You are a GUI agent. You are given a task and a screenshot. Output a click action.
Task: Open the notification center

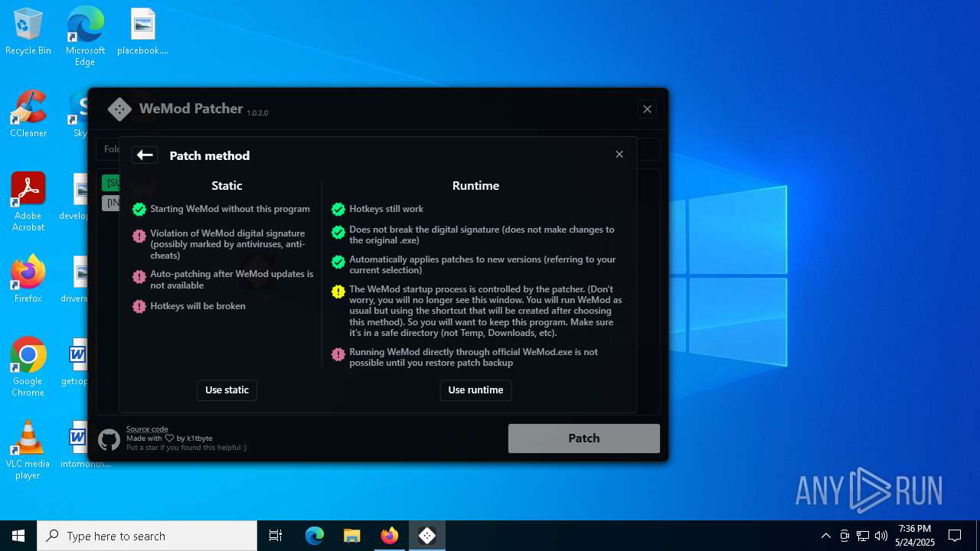click(x=955, y=536)
